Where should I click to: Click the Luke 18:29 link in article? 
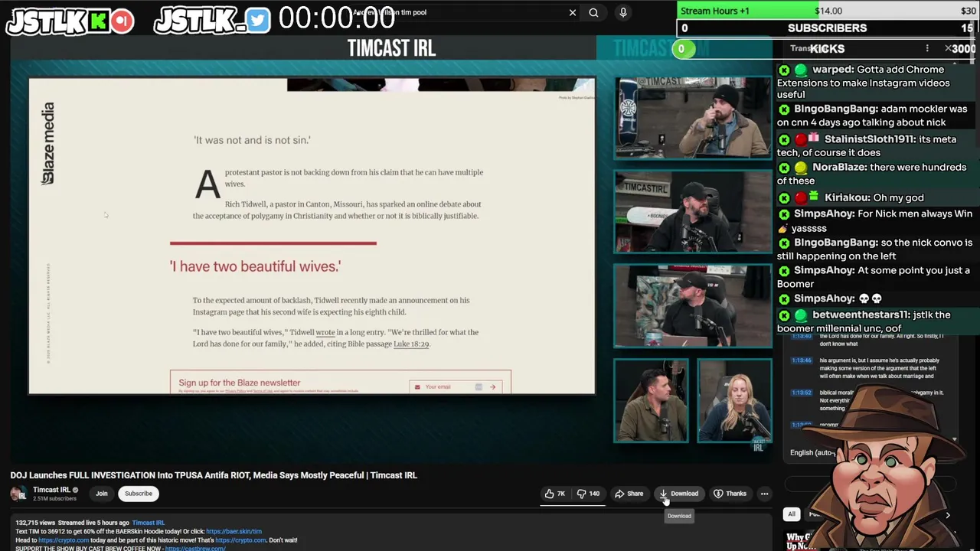411,344
